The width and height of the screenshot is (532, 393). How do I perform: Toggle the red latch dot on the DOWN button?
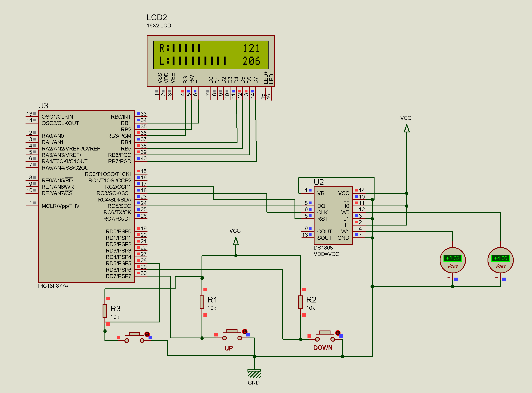(x=338, y=333)
